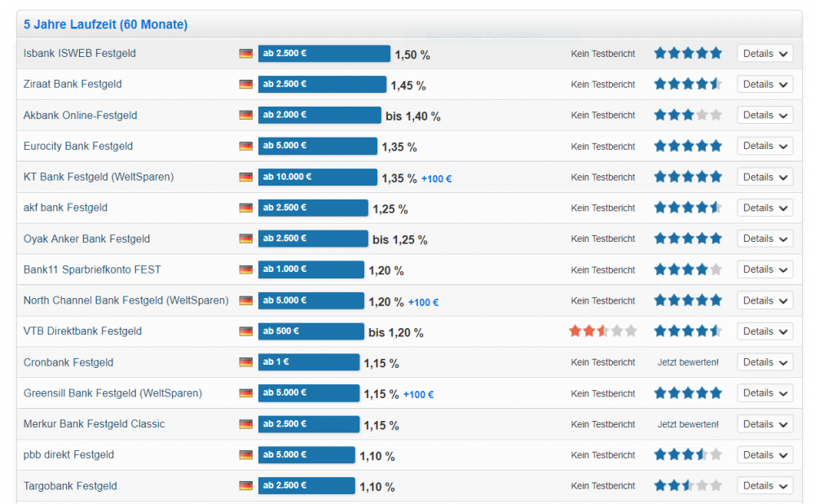Click the star rating for Ziraat Bank Festgeld
The height and width of the screenshot is (504, 815).
688,84
